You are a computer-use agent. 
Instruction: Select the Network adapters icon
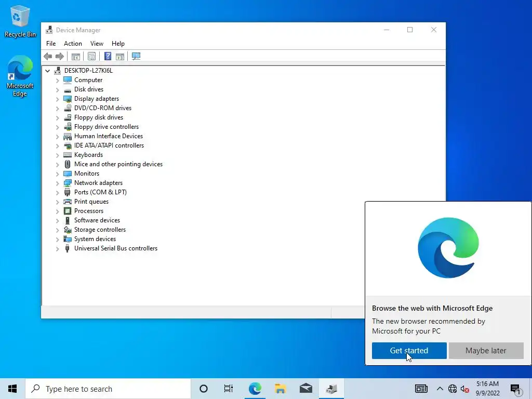click(68, 183)
